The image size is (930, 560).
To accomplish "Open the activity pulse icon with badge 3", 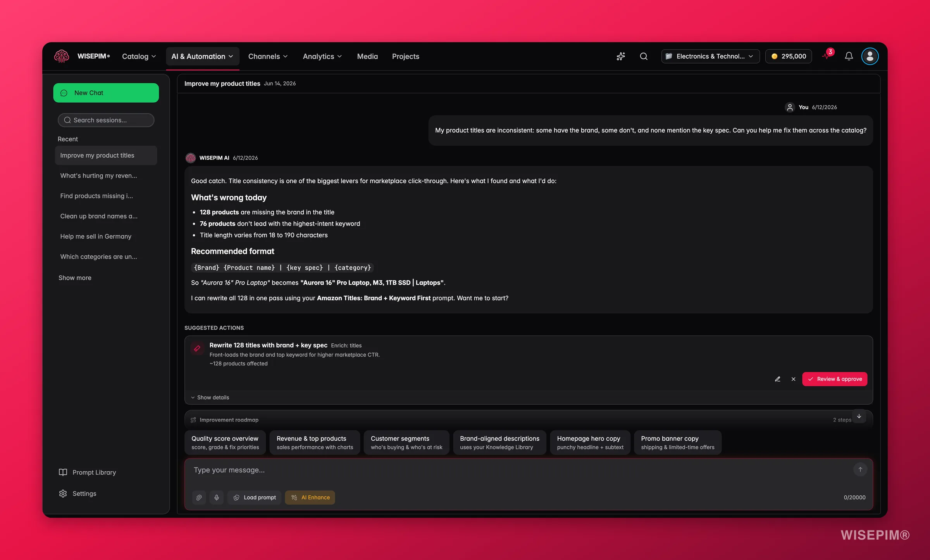I will pyautogui.click(x=827, y=55).
